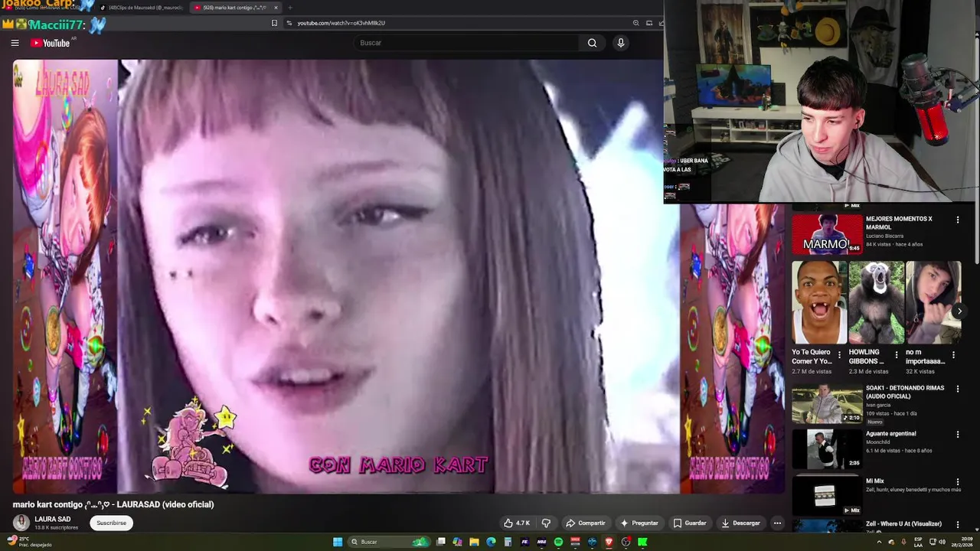Open the MEJORES MOMENTOS X MARMOL thumbnail
Image resolution: width=980 pixels, height=551 pixels.
[827, 234]
